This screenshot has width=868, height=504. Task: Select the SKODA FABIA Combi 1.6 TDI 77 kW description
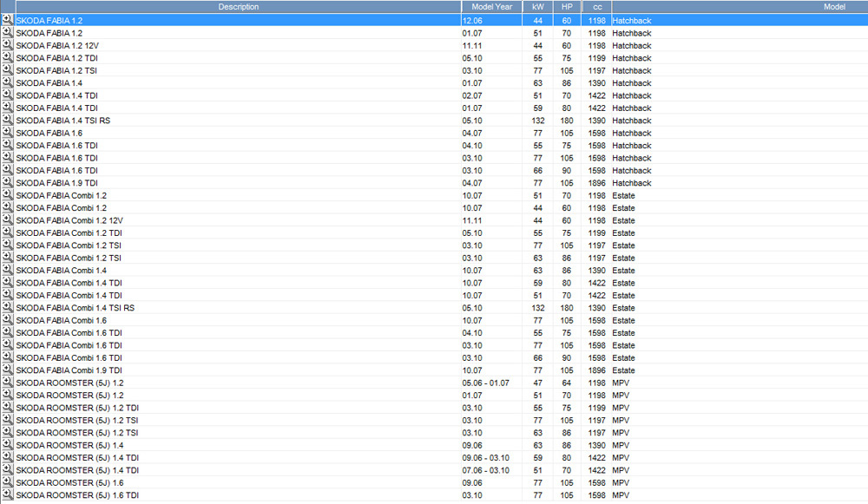[x=69, y=345]
